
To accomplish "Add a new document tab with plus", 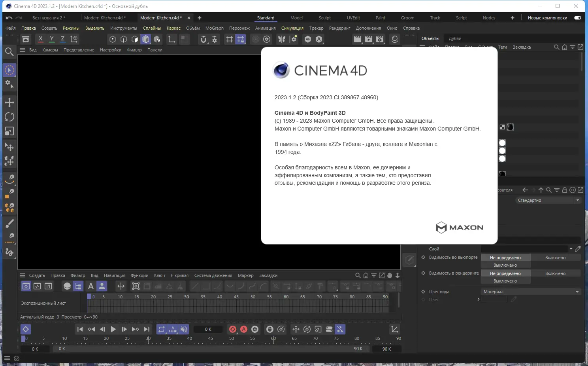I will [200, 18].
